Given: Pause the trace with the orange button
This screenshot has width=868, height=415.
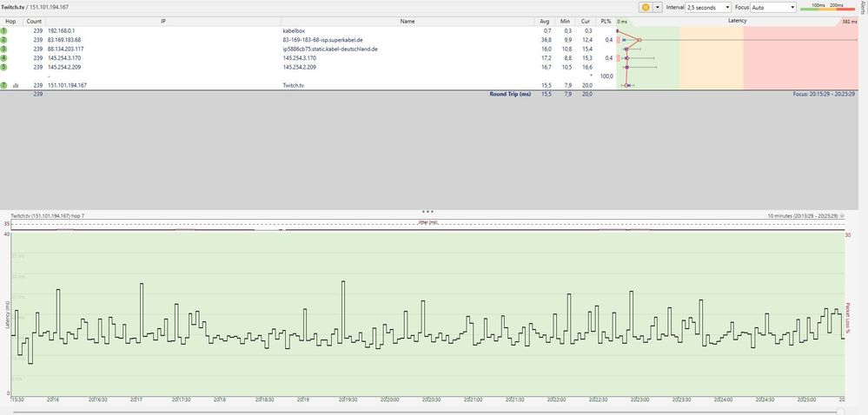Looking at the screenshot, I should pyautogui.click(x=646, y=7).
